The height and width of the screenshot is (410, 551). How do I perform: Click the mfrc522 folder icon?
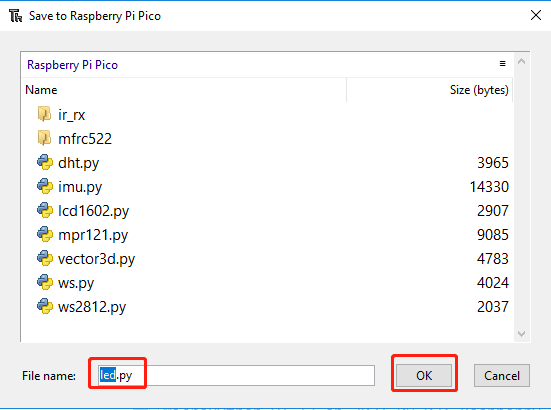click(44, 138)
